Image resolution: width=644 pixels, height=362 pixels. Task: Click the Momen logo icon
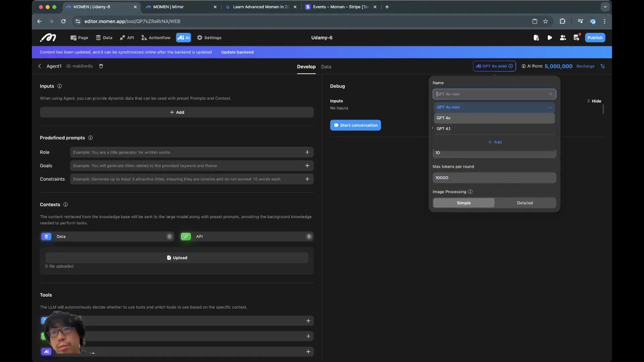pyautogui.click(x=48, y=38)
